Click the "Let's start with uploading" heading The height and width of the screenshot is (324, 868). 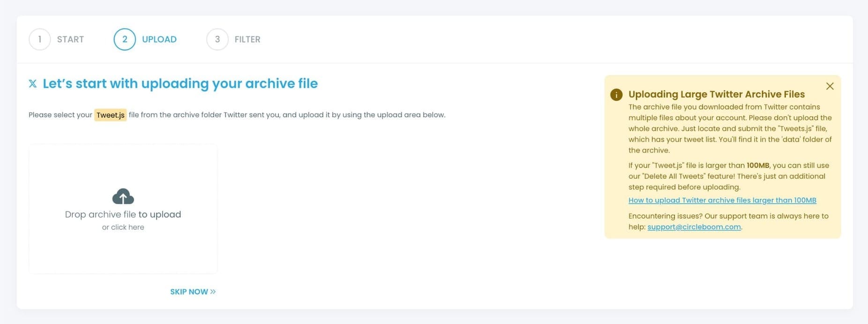pyautogui.click(x=180, y=83)
